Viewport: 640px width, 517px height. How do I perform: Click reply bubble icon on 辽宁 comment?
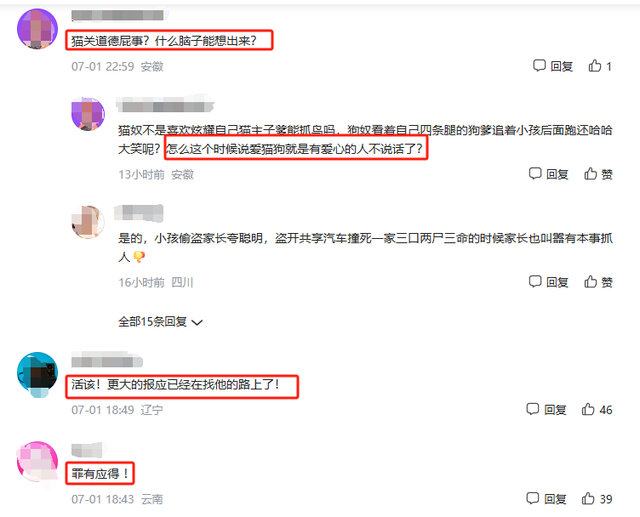[533, 409]
